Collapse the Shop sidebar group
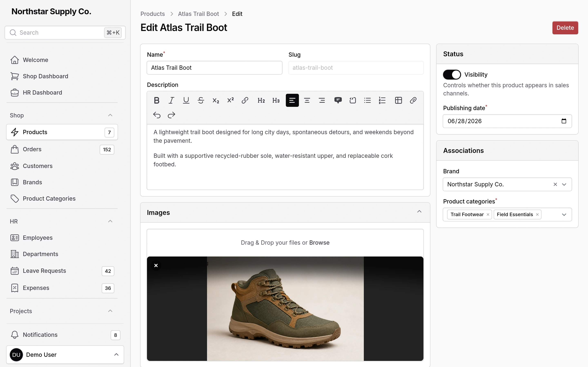The height and width of the screenshot is (367, 588). 110,115
